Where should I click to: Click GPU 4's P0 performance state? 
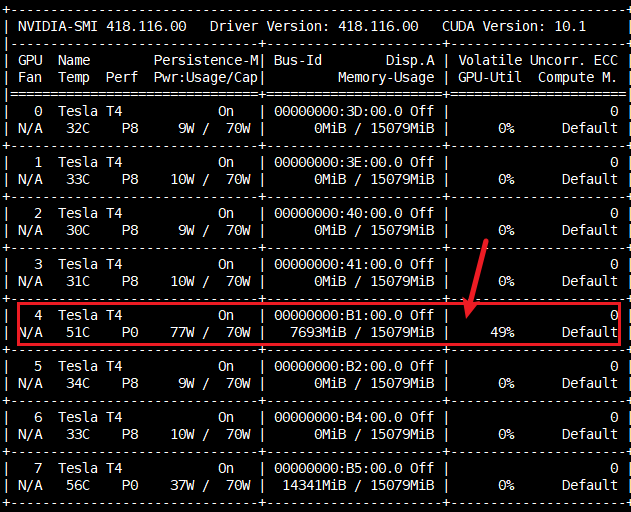click(x=130, y=332)
